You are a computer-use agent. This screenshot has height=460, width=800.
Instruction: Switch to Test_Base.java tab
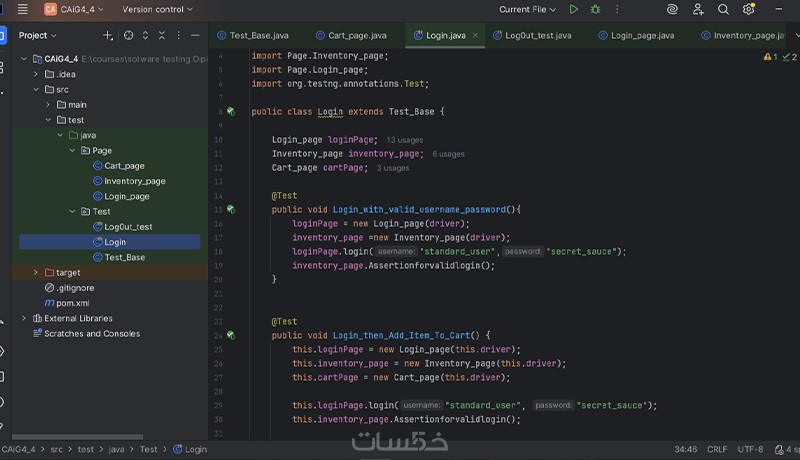pos(253,35)
